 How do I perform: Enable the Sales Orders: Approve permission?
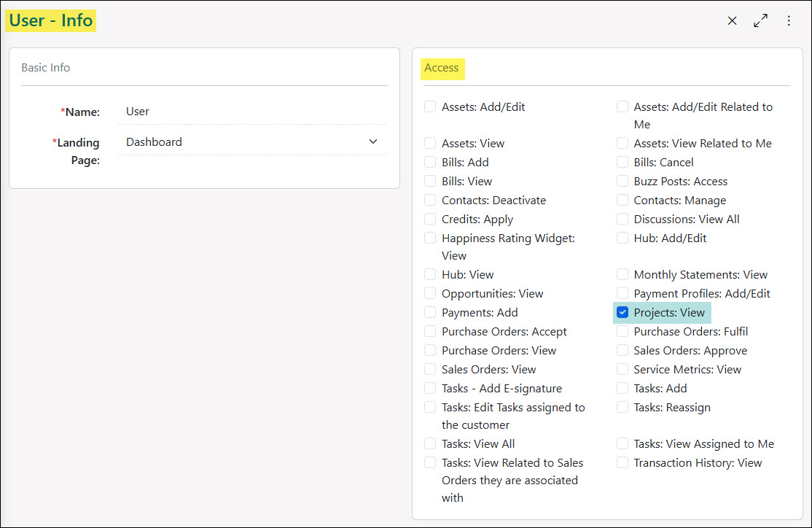(x=622, y=350)
